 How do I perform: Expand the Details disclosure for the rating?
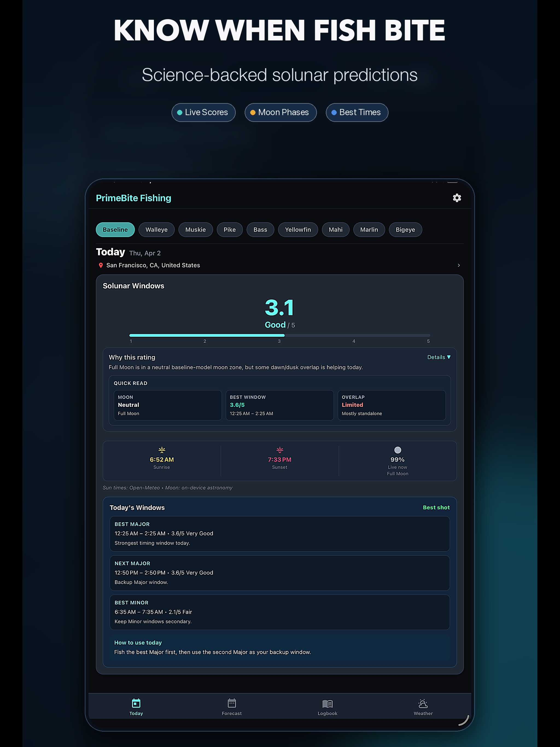point(439,357)
